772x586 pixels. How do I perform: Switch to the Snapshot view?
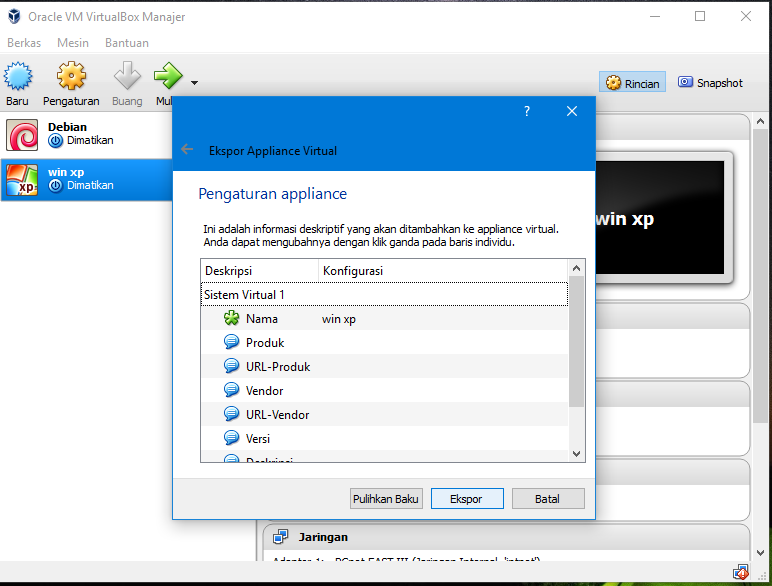[710, 83]
